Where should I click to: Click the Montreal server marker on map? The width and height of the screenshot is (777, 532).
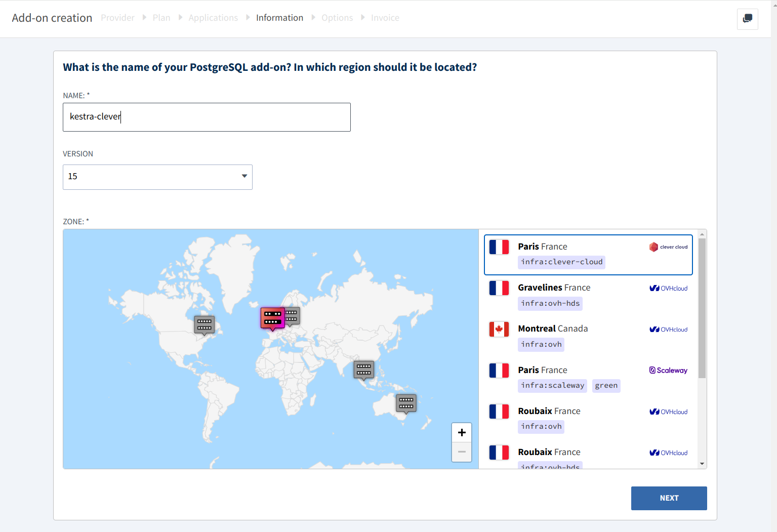point(205,324)
